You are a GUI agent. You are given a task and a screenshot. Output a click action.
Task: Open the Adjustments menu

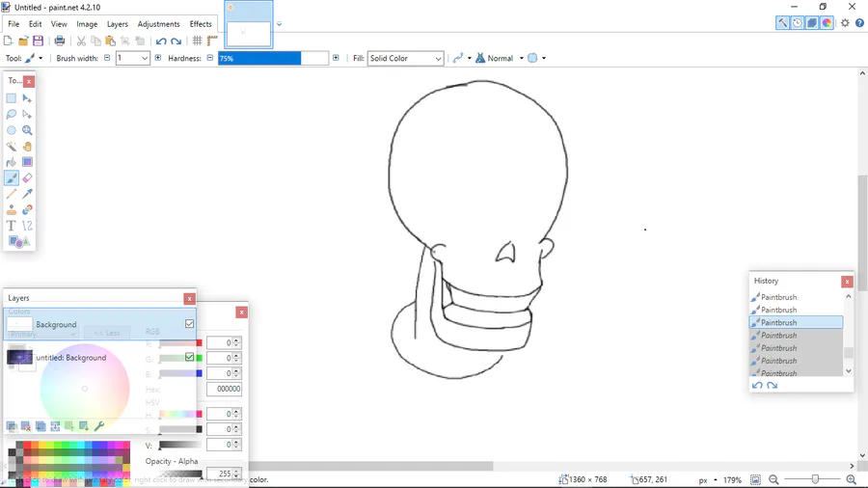(158, 24)
